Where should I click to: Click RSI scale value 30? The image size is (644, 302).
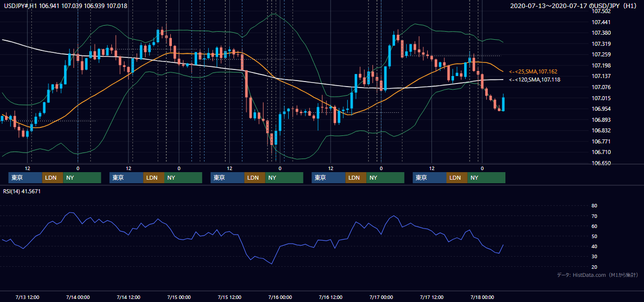[595, 256]
